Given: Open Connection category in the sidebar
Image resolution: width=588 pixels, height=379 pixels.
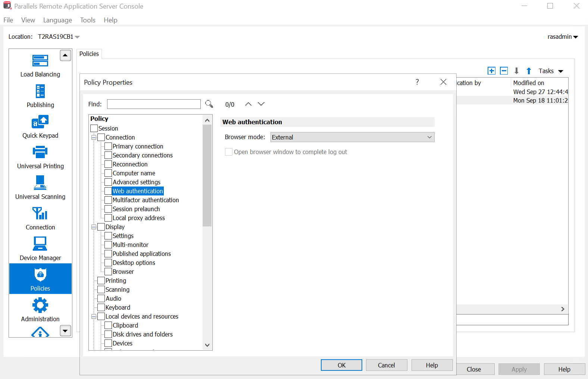Looking at the screenshot, I should tap(40, 218).
